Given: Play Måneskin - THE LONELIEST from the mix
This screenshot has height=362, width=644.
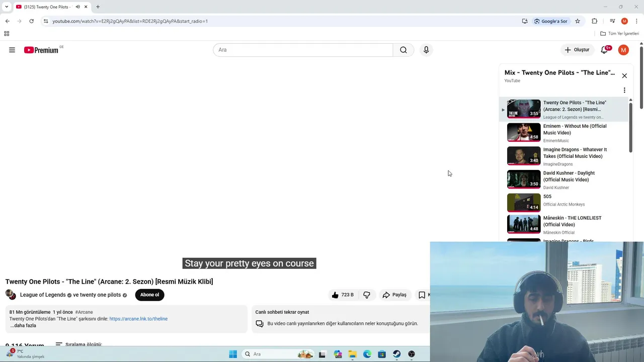Looking at the screenshot, I should pyautogui.click(x=563, y=224).
